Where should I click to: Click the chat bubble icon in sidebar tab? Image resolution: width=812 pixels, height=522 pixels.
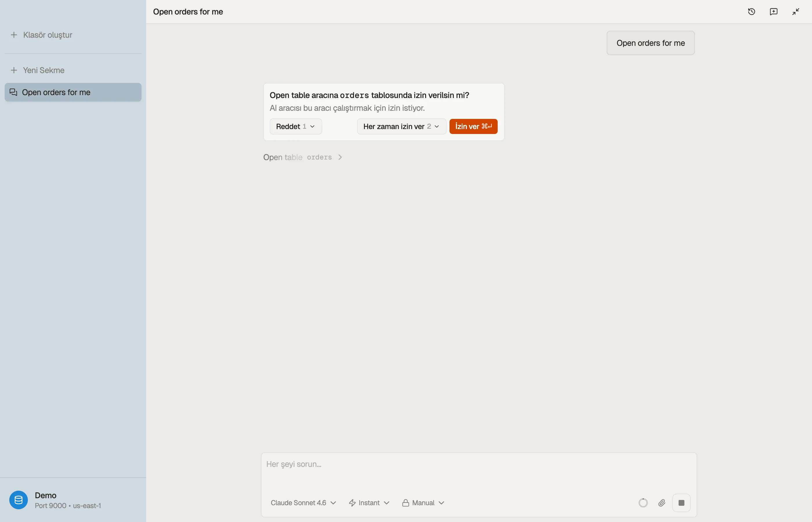pos(13,92)
